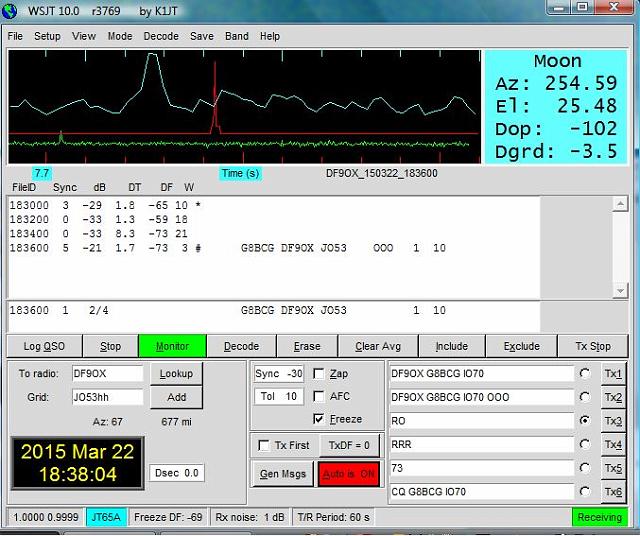Select radio button for CQ G8BCG message
The height and width of the screenshot is (536, 640).
585,491
